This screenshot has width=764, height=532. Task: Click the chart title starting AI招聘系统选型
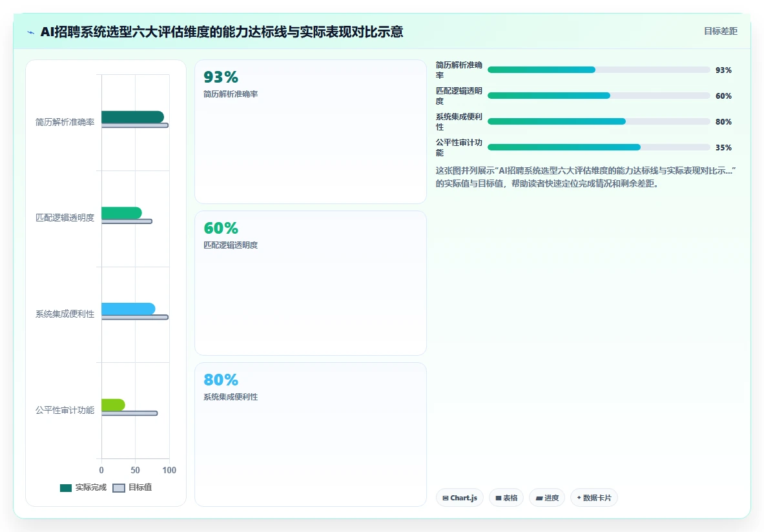coord(222,32)
